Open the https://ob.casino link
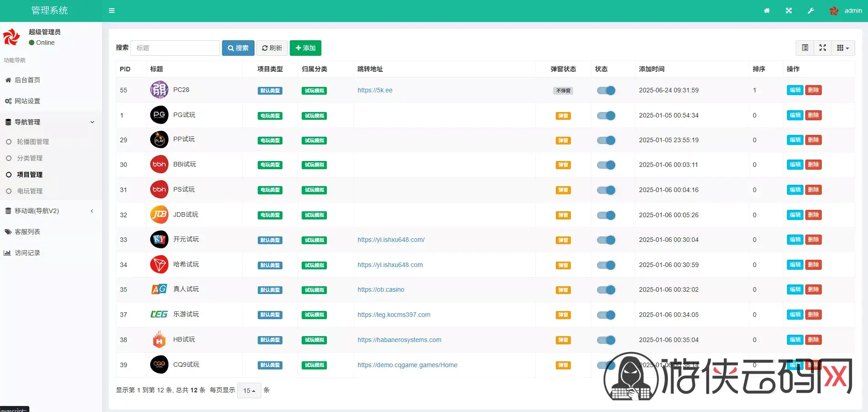 [x=380, y=289]
